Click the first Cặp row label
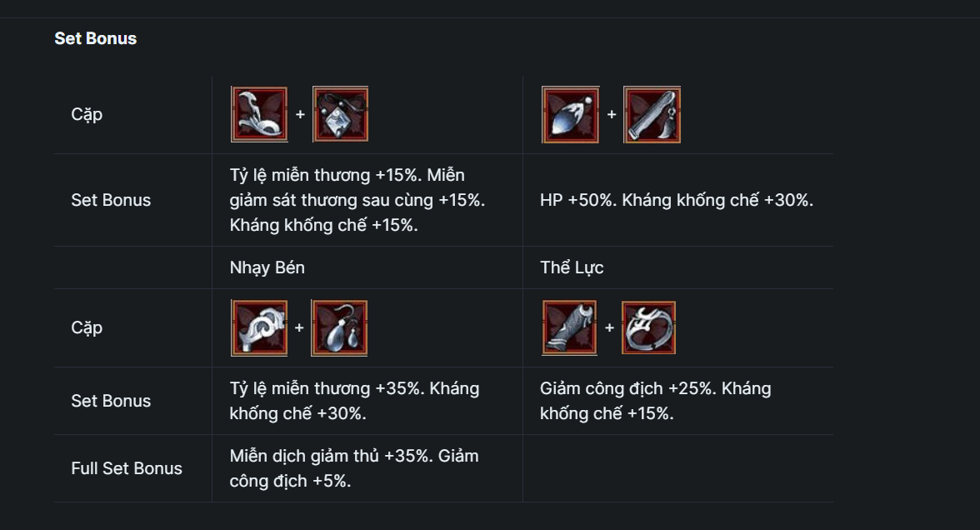This screenshot has height=530, width=980. [x=87, y=114]
